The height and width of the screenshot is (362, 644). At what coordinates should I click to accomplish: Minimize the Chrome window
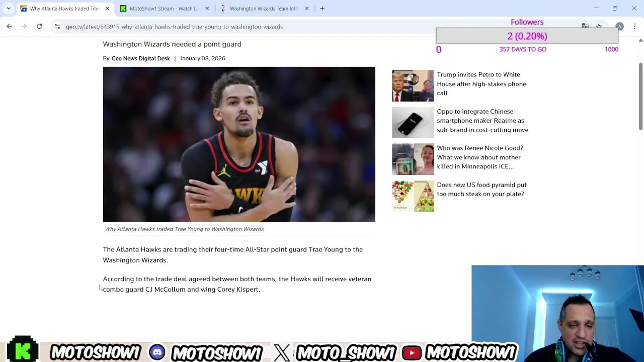coord(596,9)
